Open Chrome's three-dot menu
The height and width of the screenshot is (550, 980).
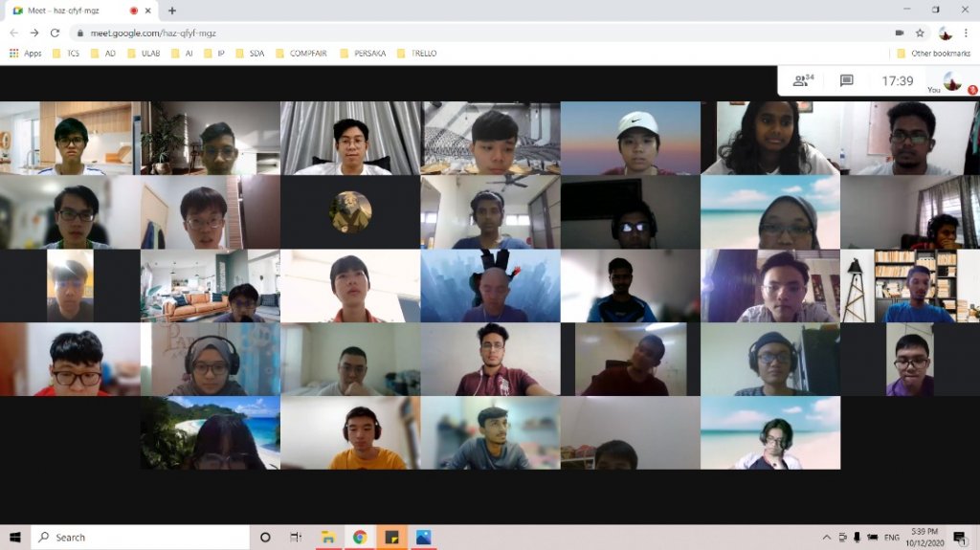coord(968,33)
